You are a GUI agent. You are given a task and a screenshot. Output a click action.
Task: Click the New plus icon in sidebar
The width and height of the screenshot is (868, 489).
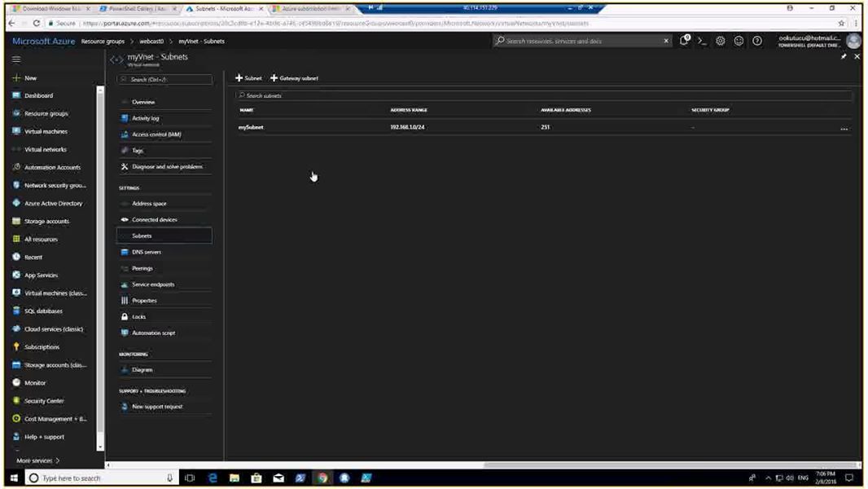(16, 78)
